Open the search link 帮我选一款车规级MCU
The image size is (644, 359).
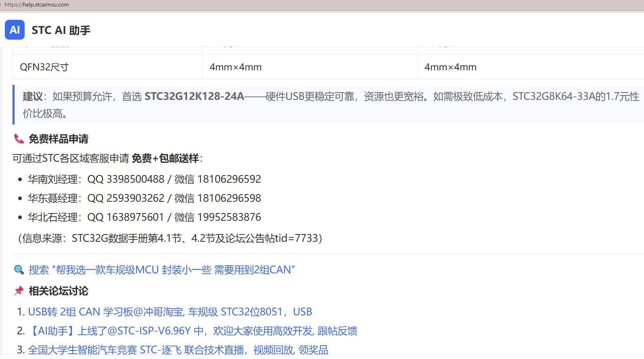[162, 270]
